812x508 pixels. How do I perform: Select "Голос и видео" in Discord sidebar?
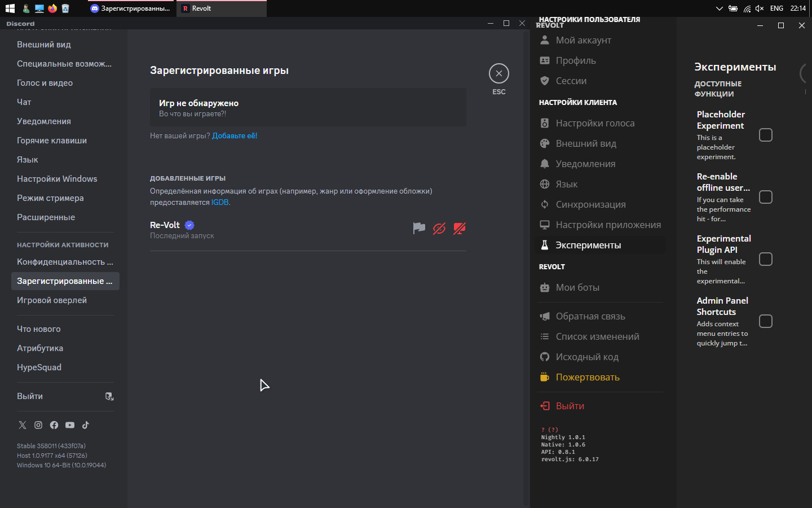65,83
